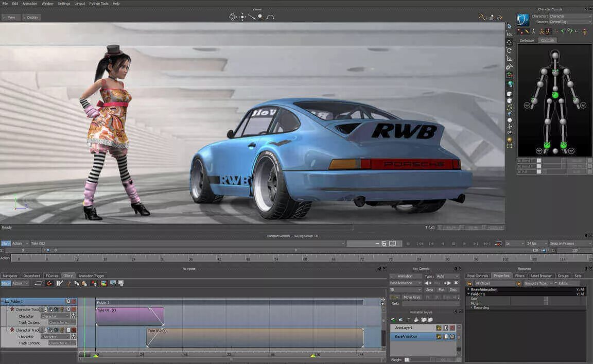Toggle Solo checkbox for Folder 1
Viewport: 593px width, 364px height.
[x=545, y=299]
